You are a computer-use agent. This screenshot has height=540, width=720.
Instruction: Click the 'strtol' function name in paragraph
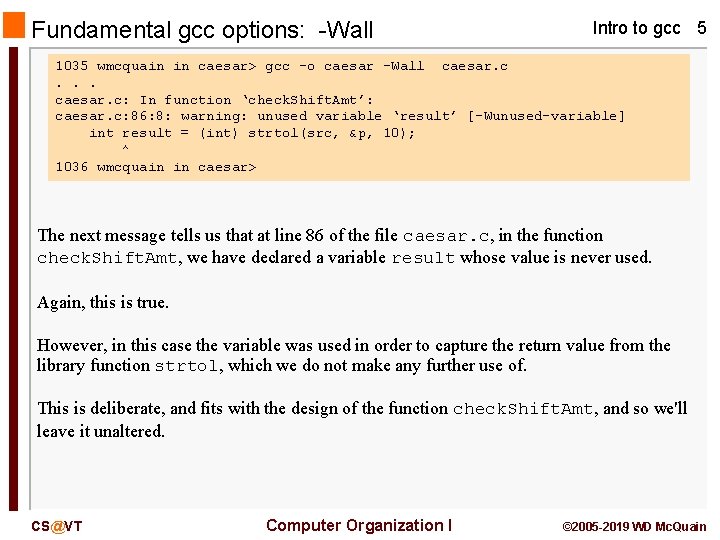[x=187, y=366]
